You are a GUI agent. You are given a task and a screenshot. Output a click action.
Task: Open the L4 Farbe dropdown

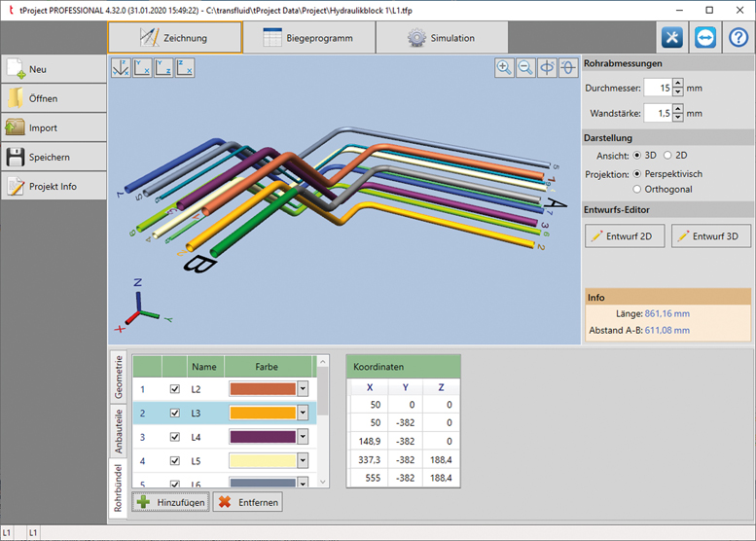(x=303, y=436)
